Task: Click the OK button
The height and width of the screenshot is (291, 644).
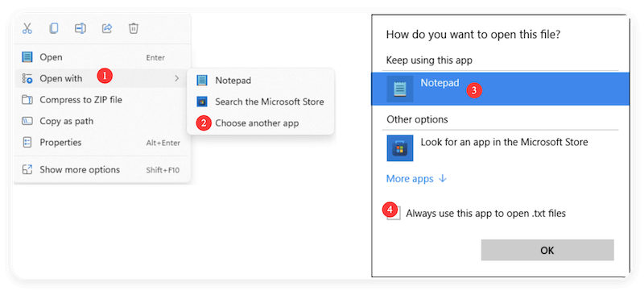Action: [547, 251]
